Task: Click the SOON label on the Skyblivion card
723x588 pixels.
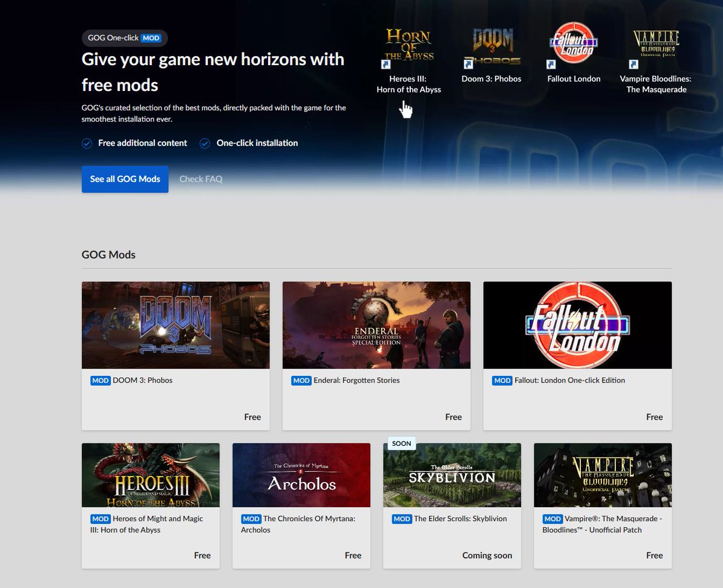Action: point(401,443)
